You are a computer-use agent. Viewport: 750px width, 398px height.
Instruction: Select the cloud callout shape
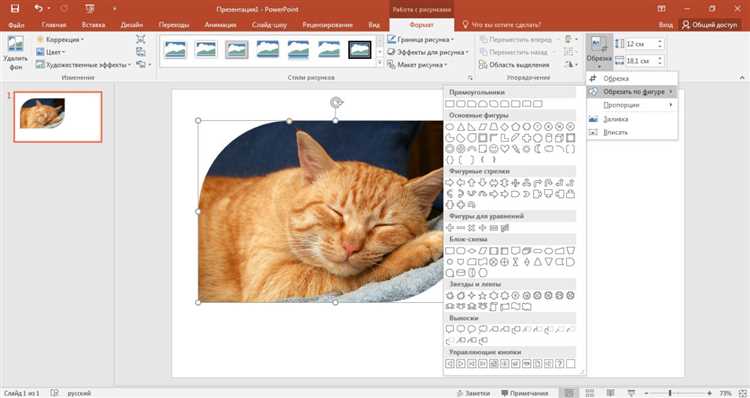pyautogui.click(x=483, y=329)
